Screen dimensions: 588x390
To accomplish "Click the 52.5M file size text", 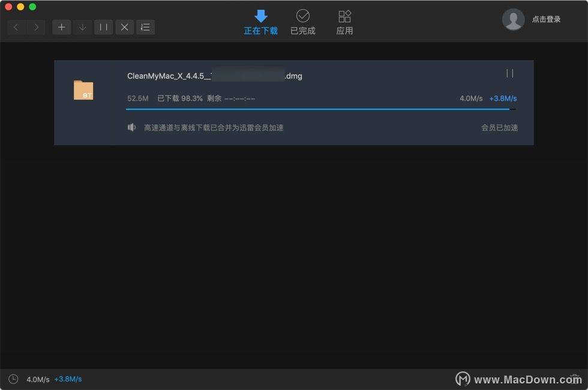I will point(137,98).
